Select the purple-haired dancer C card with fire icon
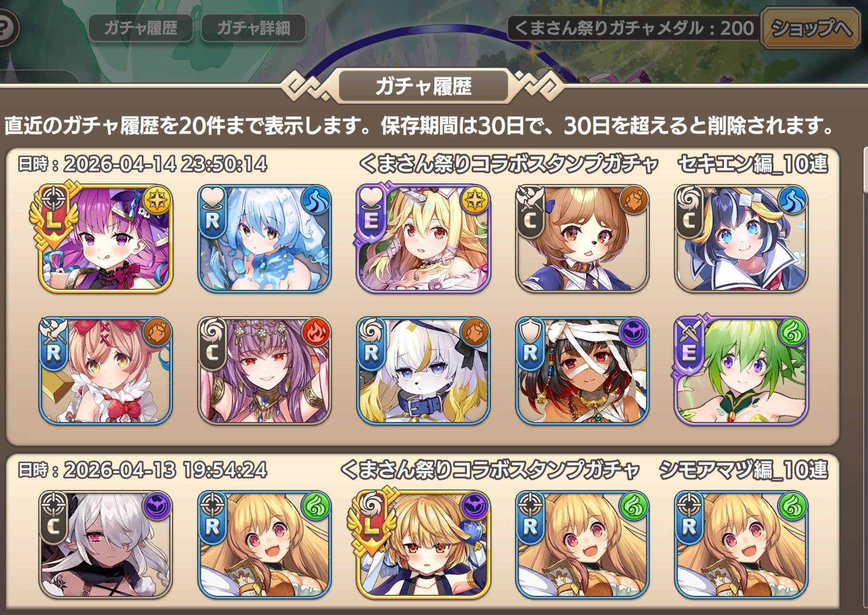This screenshot has width=868, height=615. point(264,370)
